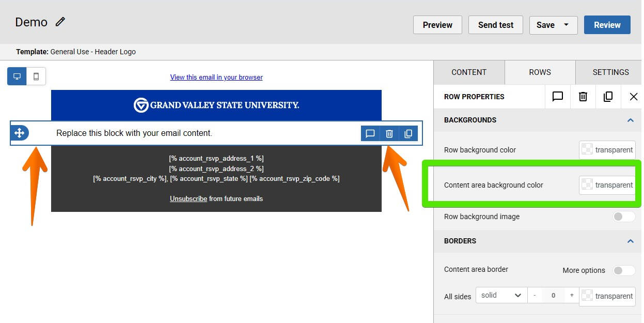644x323 pixels.
Task: Delete the selected row with trash icon
Action: 389,134
